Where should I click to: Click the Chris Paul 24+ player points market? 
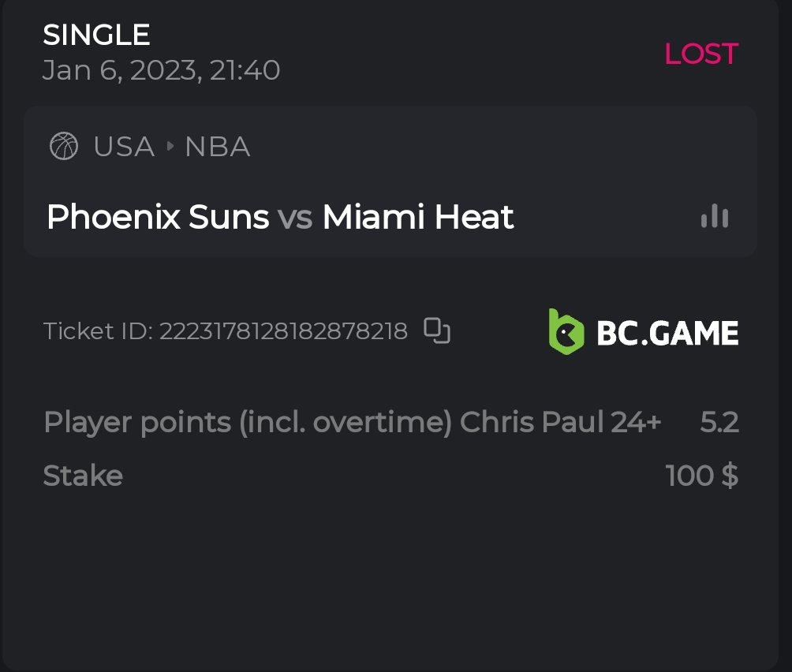pyautogui.click(x=560, y=423)
